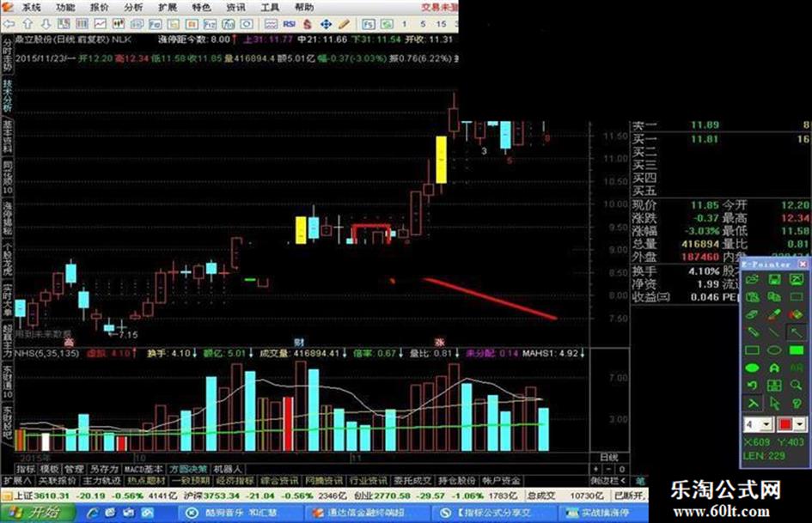
Task: Click 换手 value 4.10%
Action: click(x=704, y=271)
